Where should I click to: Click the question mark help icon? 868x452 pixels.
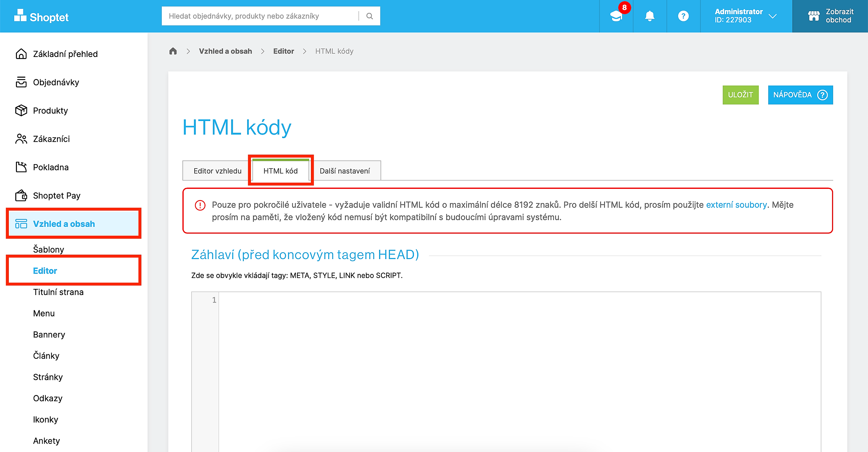[683, 16]
